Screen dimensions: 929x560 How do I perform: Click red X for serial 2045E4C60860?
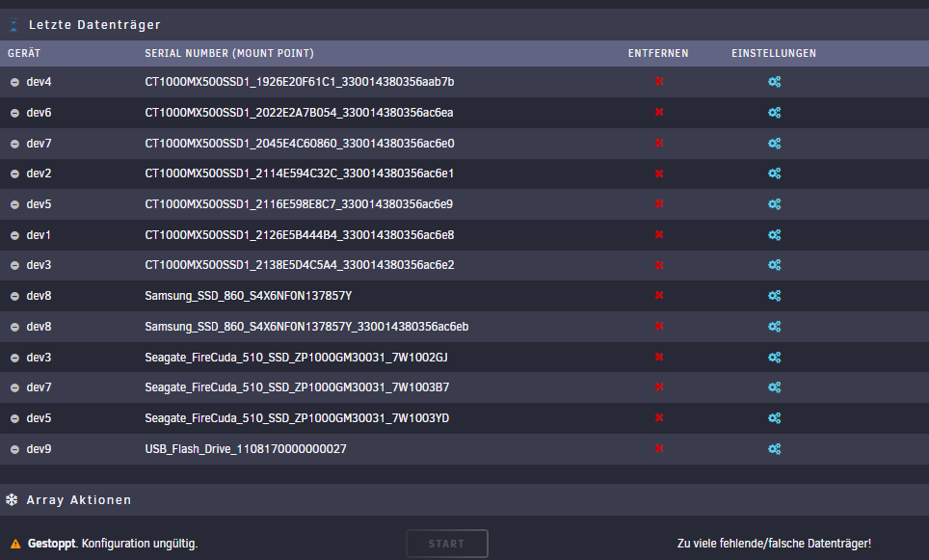(x=659, y=144)
